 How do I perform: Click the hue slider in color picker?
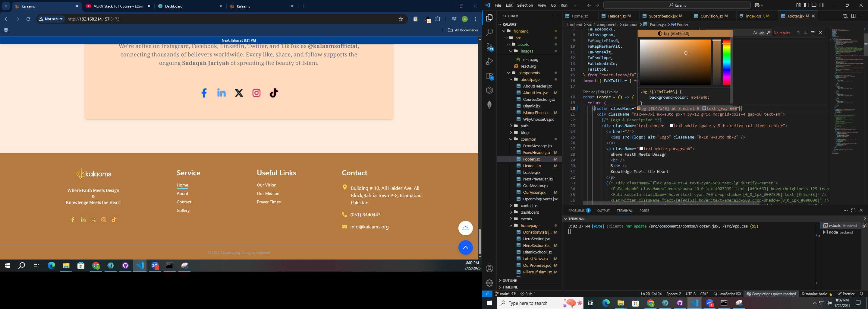(726, 62)
